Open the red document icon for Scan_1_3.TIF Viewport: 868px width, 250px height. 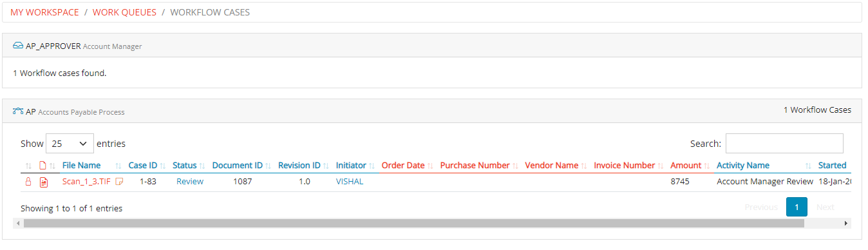tap(44, 182)
